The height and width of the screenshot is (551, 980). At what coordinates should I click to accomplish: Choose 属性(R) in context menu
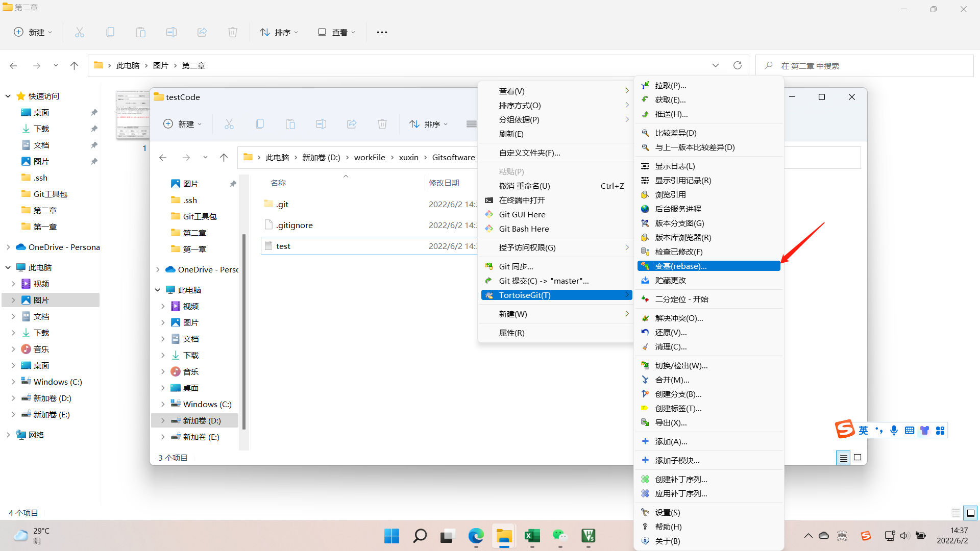[556, 333]
